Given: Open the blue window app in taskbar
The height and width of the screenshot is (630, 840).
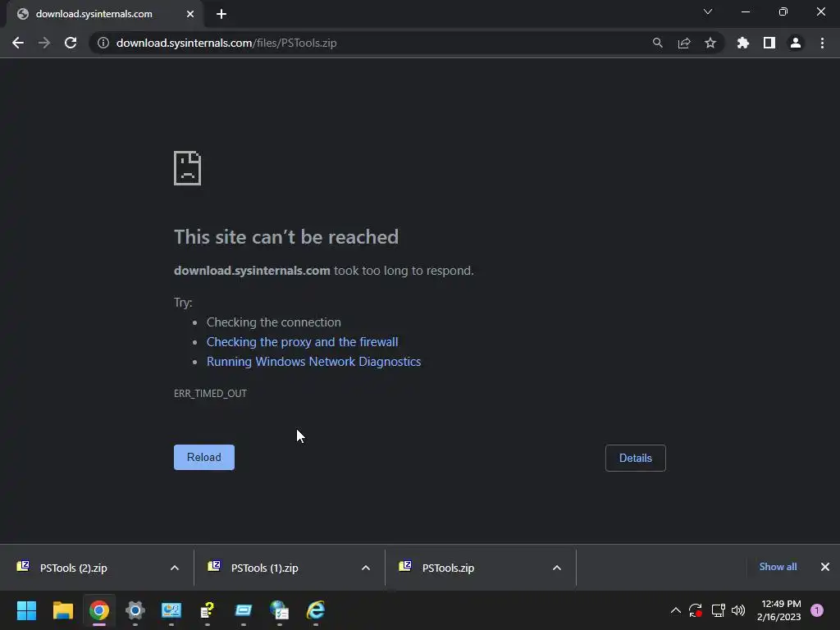Looking at the screenshot, I should [243, 610].
